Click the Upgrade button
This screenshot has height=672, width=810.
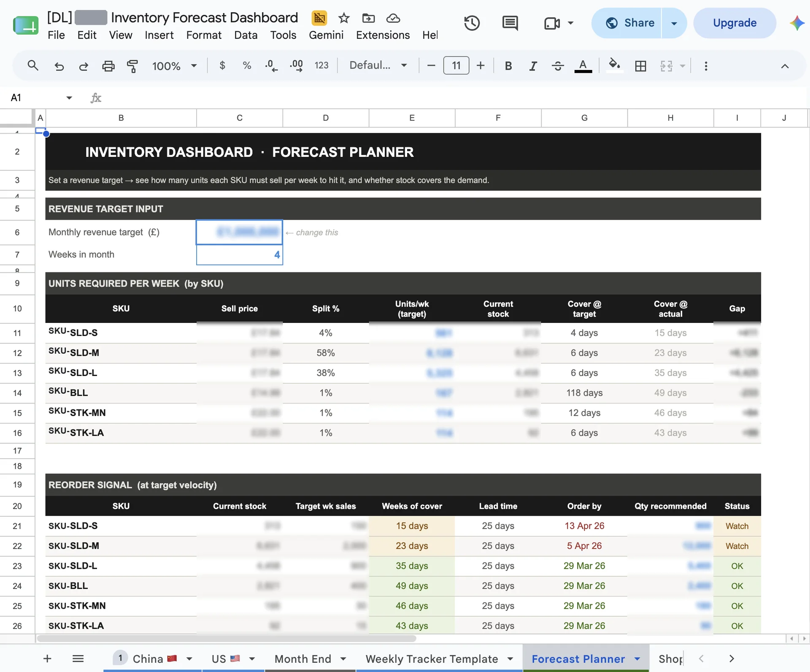pos(735,23)
